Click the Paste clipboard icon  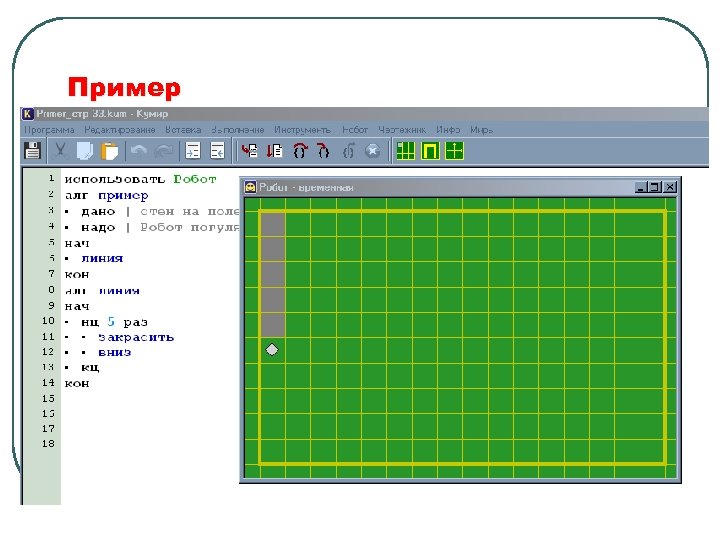(x=109, y=151)
